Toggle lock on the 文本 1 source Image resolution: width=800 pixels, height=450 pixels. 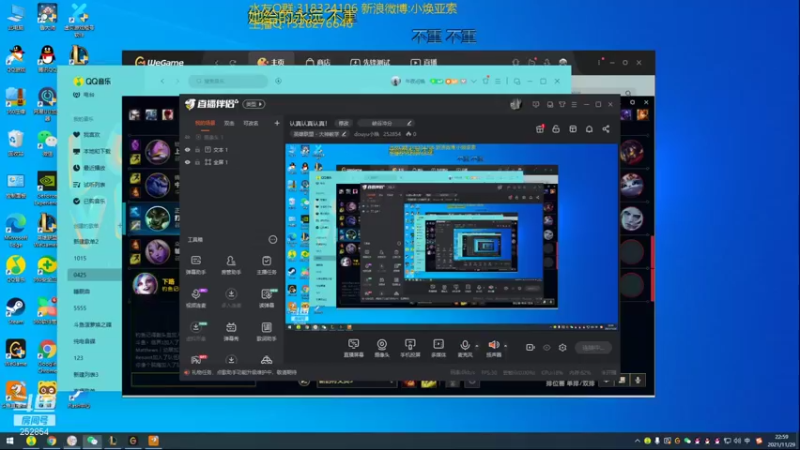coord(198,150)
